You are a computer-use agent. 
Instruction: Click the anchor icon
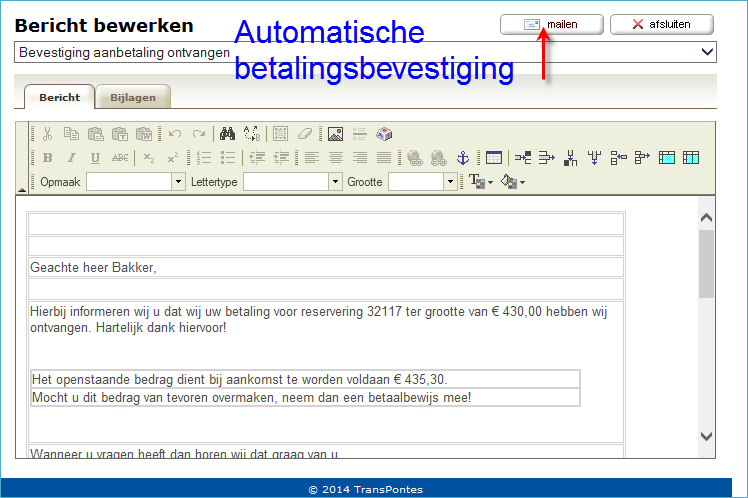462,157
